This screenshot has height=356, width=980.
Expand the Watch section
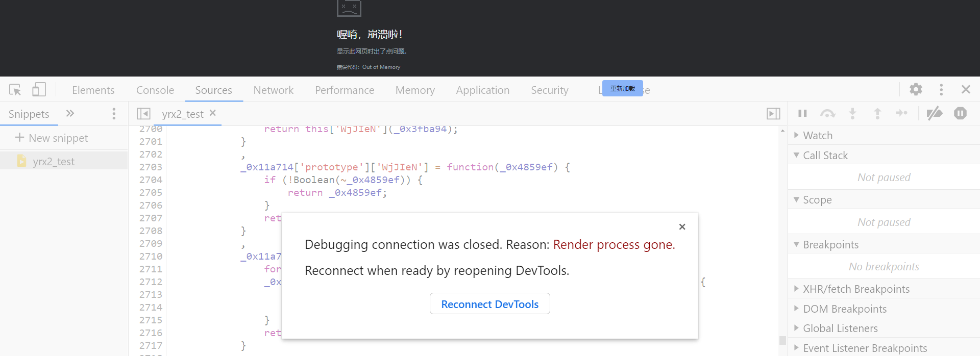(x=818, y=136)
